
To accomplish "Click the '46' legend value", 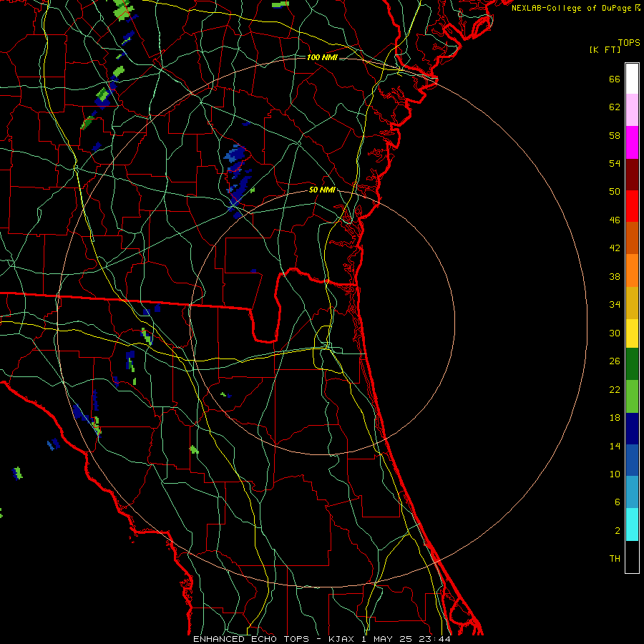I will tap(615, 220).
